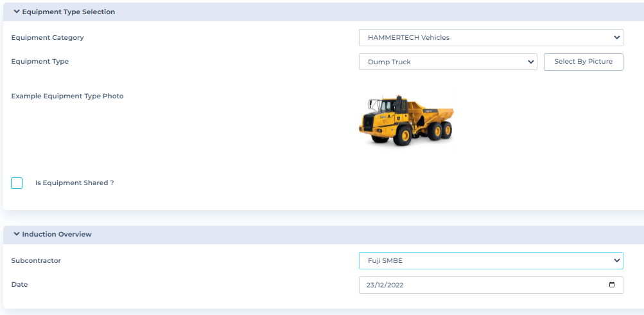This screenshot has height=315, width=644.
Task: Click the yellow dump truck example photo
Action: pyautogui.click(x=406, y=120)
